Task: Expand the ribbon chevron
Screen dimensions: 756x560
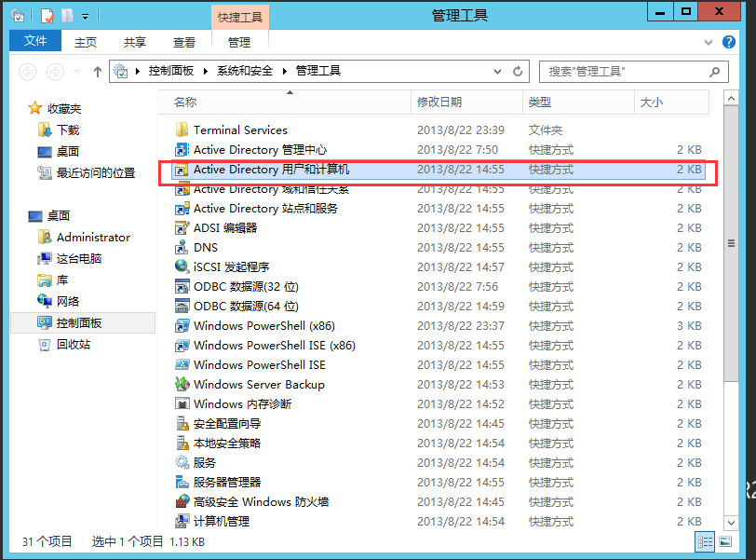Action: tap(709, 43)
